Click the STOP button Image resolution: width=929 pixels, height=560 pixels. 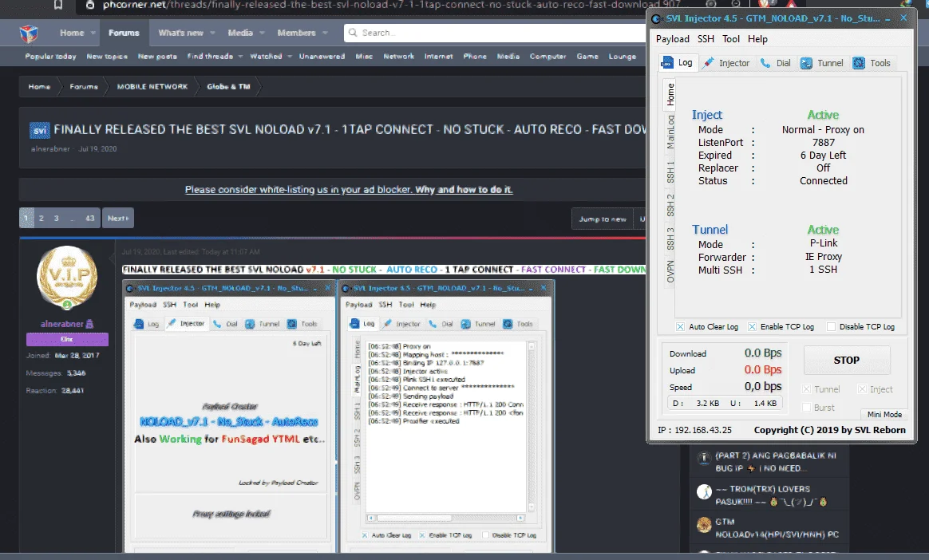tap(847, 360)
